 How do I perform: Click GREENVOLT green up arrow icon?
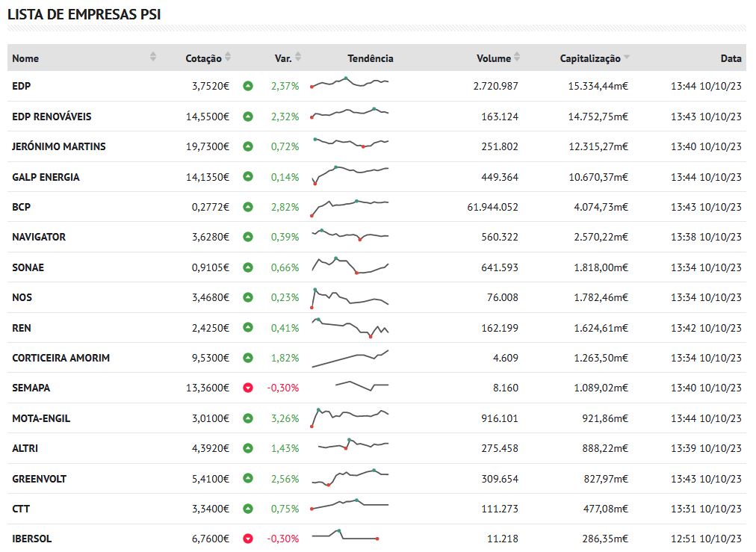(x=248, y=479)
